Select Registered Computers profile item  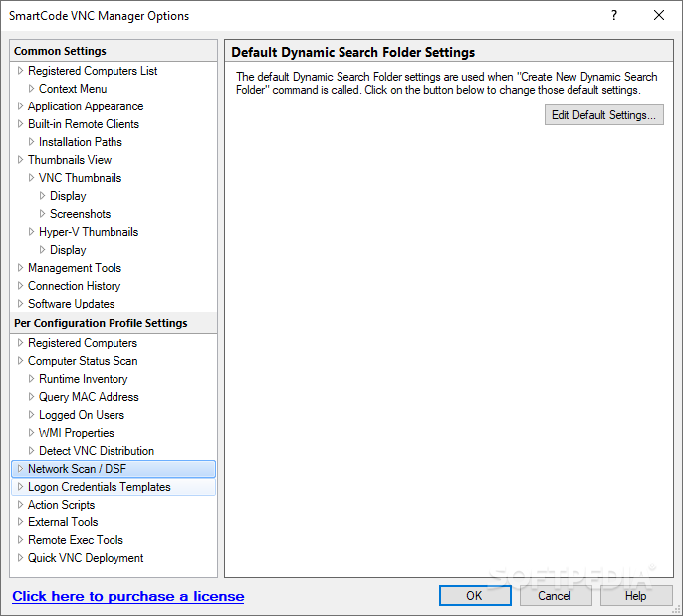(83, 343)
